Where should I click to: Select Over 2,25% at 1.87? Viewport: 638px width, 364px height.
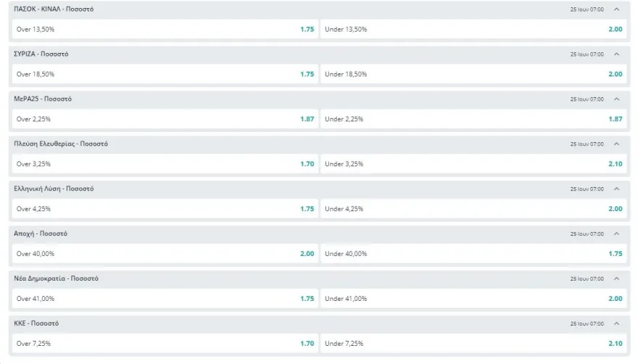165,119
